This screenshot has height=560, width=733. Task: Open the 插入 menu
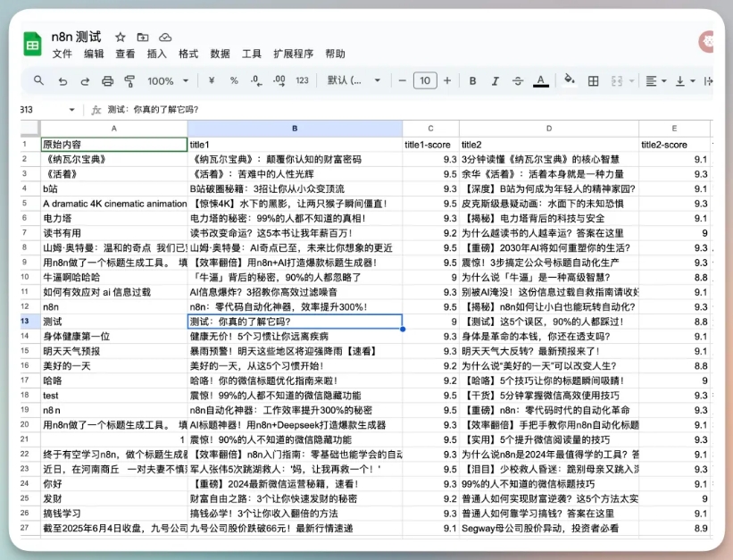pos(156,54)
